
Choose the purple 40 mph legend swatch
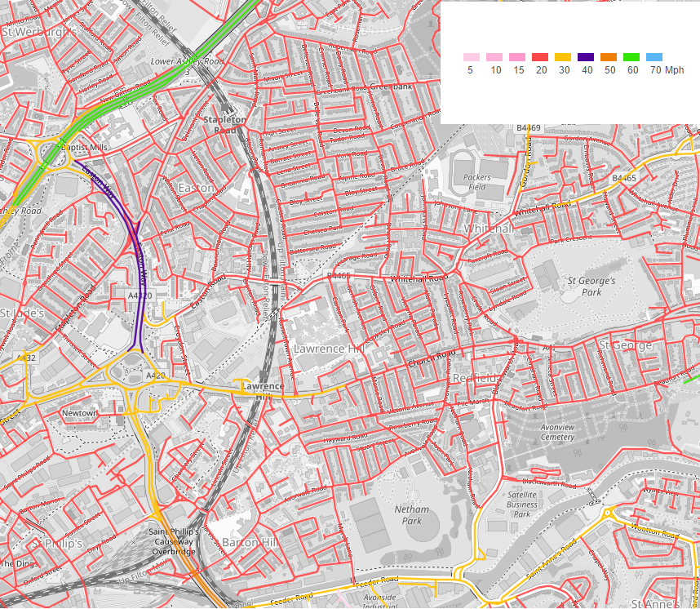585,57
